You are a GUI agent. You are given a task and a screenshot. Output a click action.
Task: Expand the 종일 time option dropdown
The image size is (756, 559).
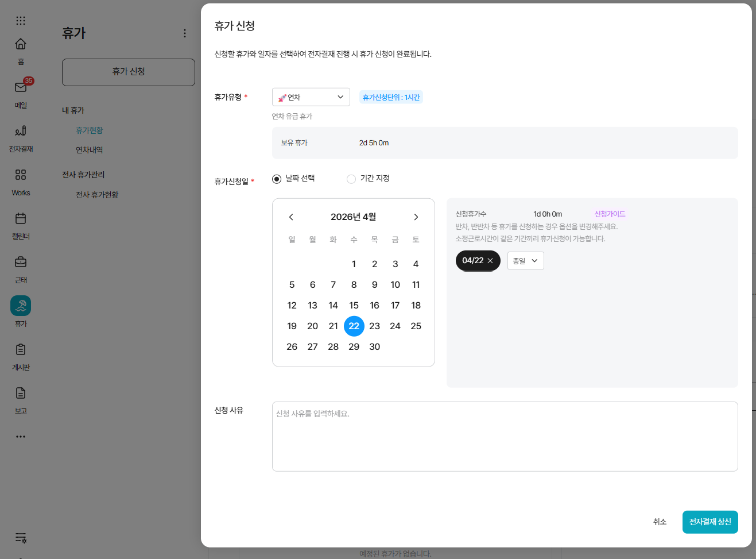[525, 261]
